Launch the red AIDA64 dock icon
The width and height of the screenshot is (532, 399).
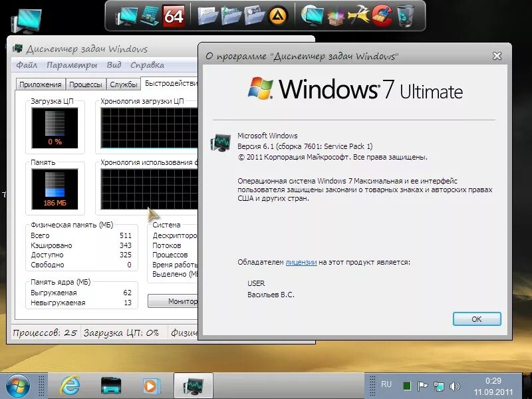pyautogui.click(x=174, y=16)
